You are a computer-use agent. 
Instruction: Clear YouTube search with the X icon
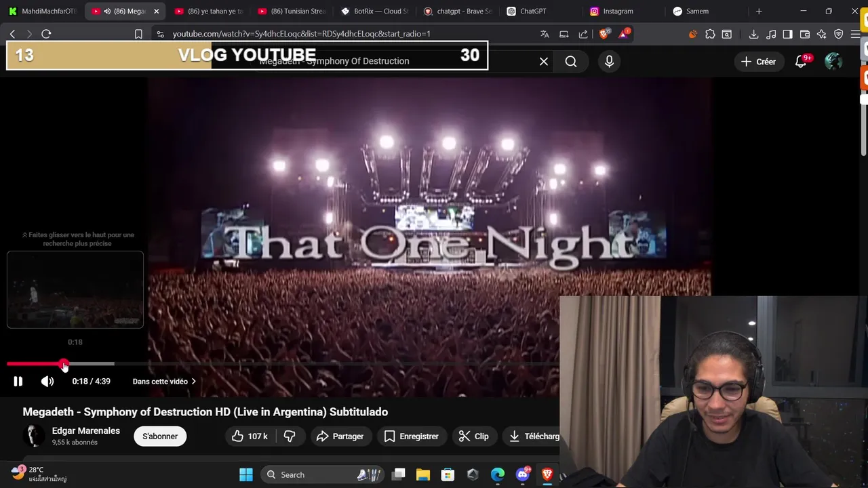[544, 62]
